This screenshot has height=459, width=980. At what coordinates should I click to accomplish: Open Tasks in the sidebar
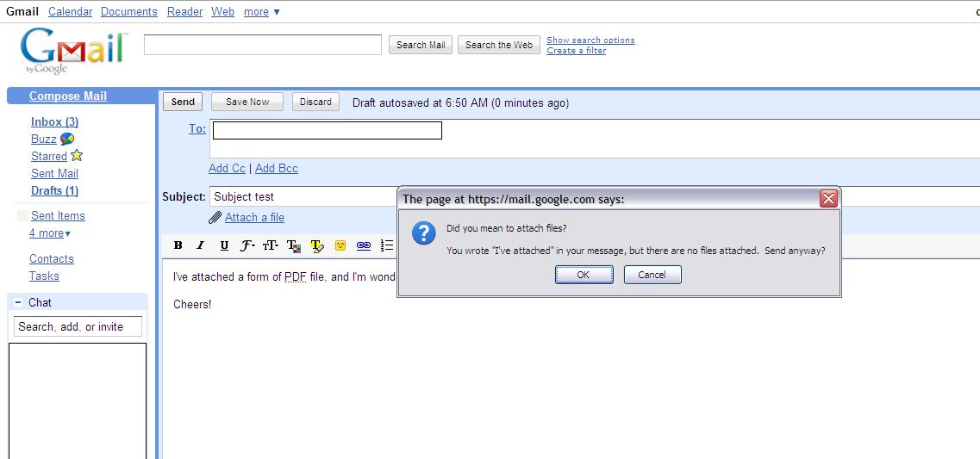click(x=44, y=276)
